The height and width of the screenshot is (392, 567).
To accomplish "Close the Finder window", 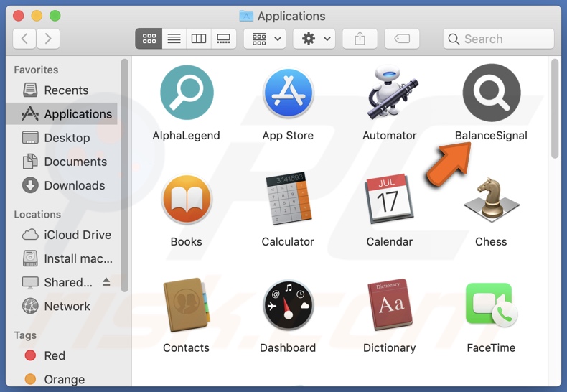I will tap(19, 16).
